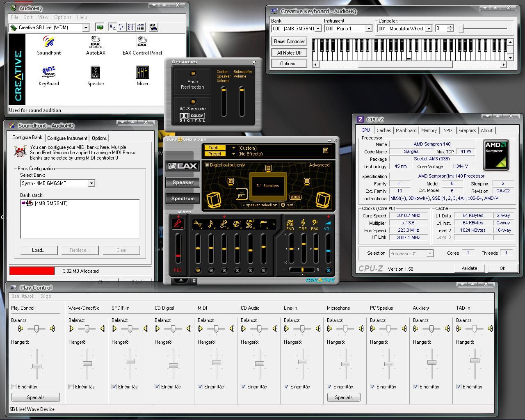Uncheck Elnémítás under TAD-In channel
Image resolution: width=525 pixels, height=420 pixels.
pyautogui.click(x=459, y=387)
